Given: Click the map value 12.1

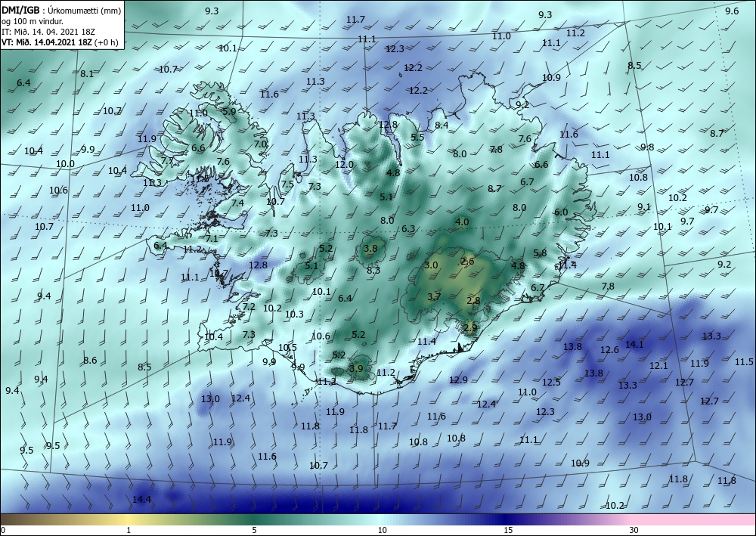Looking at the screenshot, I should click(658, 366).
